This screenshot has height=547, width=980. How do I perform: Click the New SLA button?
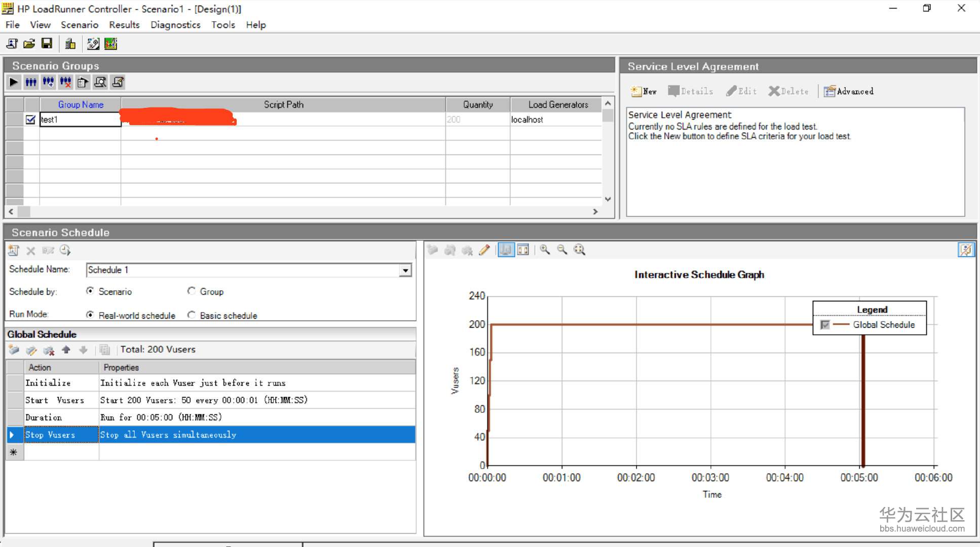coord(644,91)
